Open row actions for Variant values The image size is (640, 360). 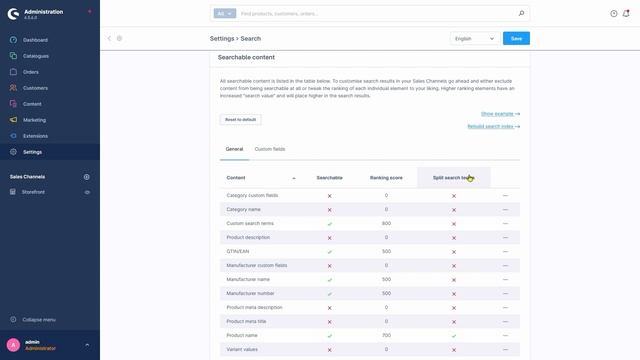(505, 349)
